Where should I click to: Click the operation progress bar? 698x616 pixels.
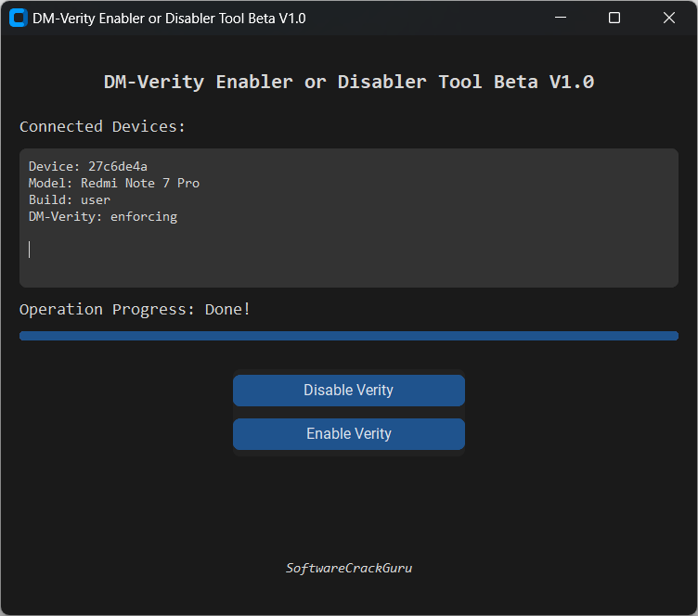pyautogui.click(x=349, y=336)
